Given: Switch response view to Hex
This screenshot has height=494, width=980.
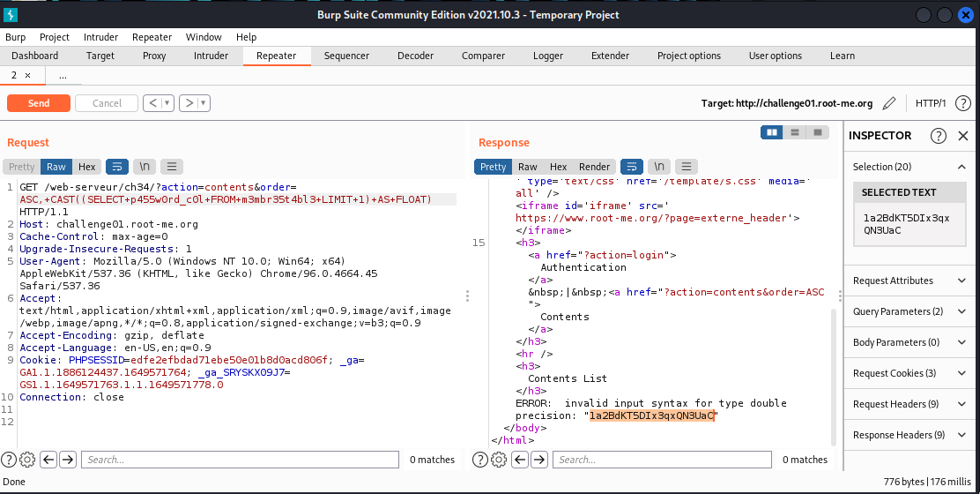Looking at the screenshot, I should (558, 167).
